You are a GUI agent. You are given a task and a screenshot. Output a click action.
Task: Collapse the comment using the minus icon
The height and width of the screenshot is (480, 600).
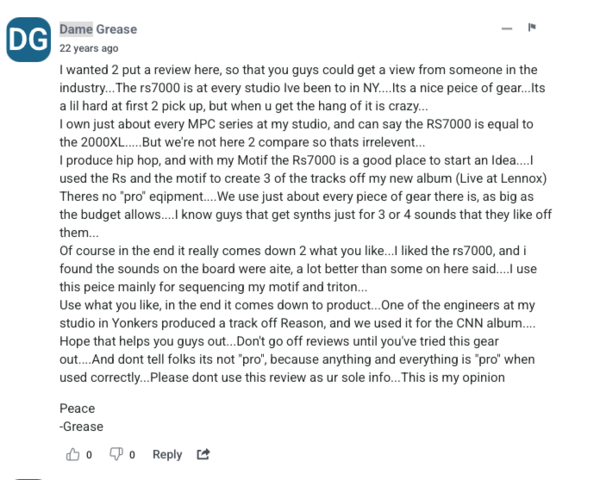507,28
